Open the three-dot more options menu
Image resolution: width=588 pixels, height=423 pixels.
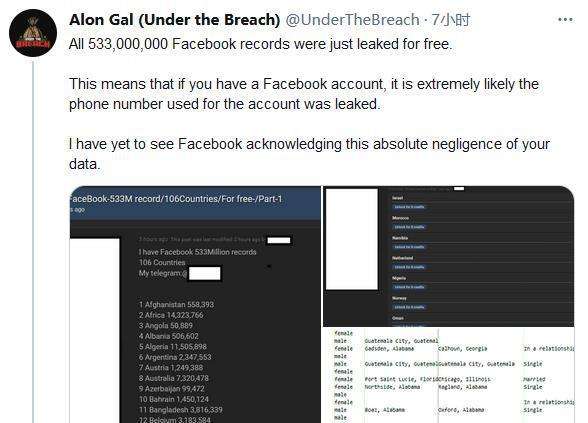(565, 20)
